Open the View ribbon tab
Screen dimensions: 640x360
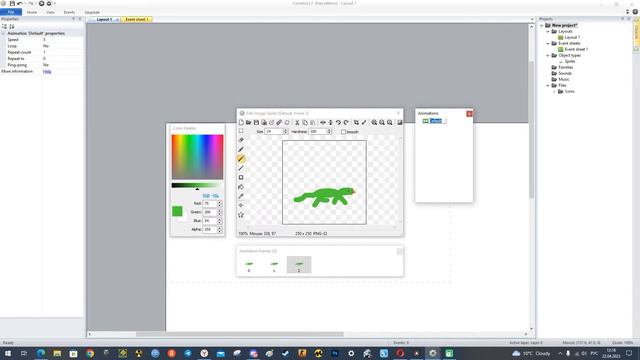pos(50,12)
